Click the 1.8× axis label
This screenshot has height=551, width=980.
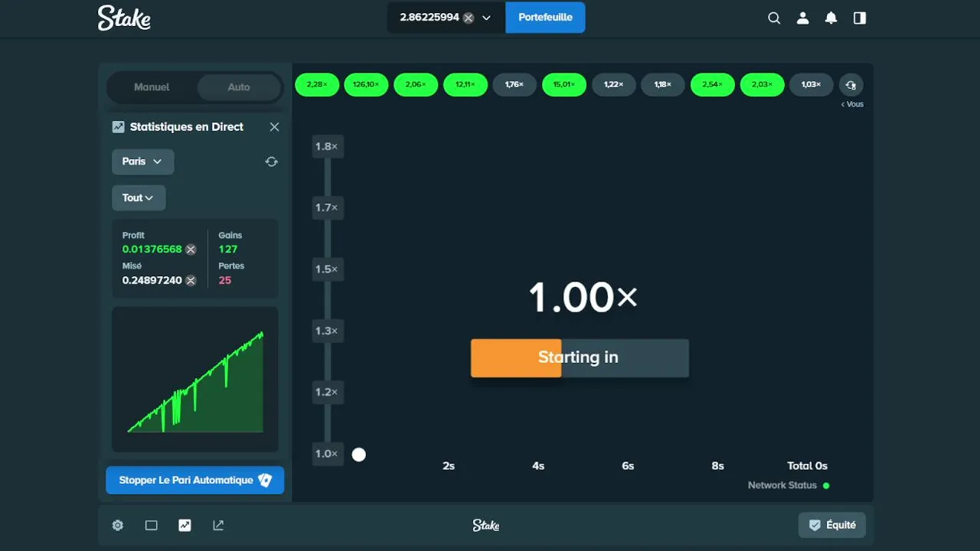[327, 146]
